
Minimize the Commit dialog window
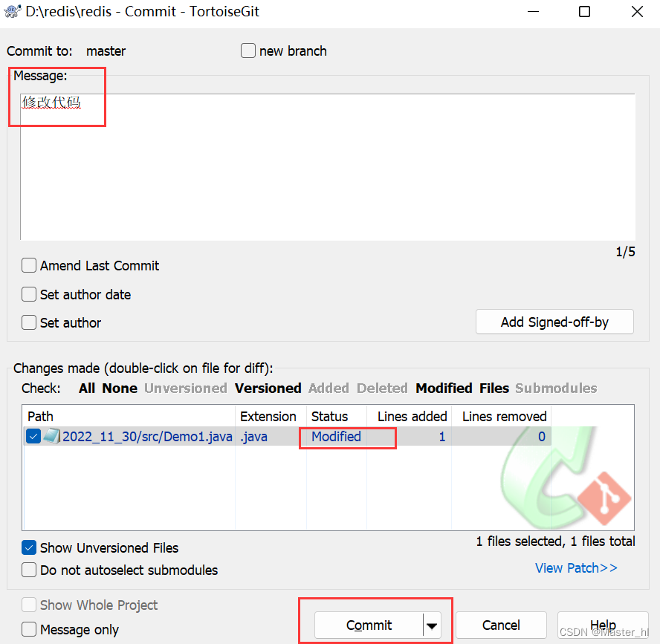(x=533, y=11)
